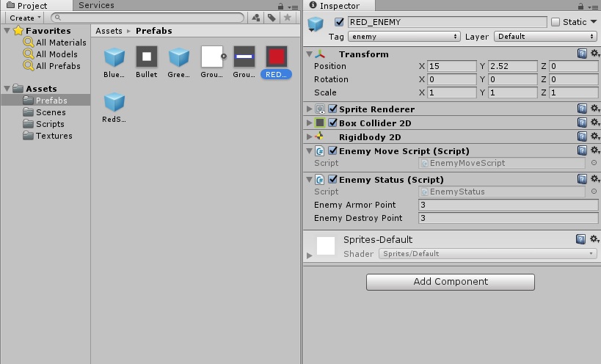The width and height of the screenshot is (601, 364).
Task: Pick script for EnemyMoveScript field
Action: click(594, 163)
